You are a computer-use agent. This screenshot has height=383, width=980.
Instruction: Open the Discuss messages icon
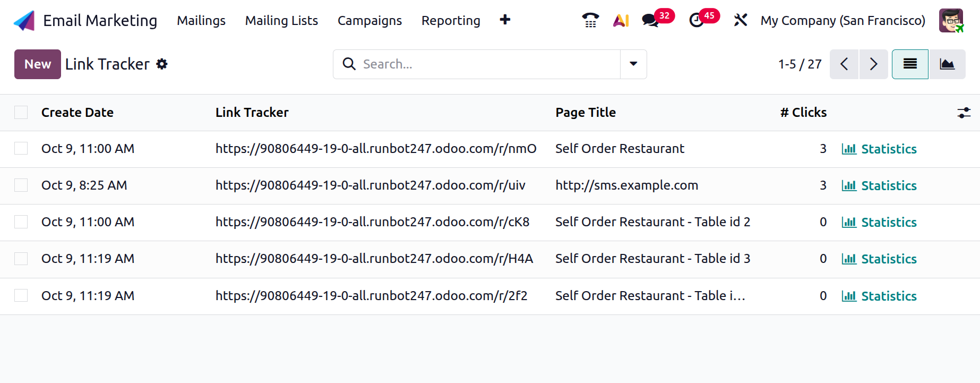coord(650,20)
